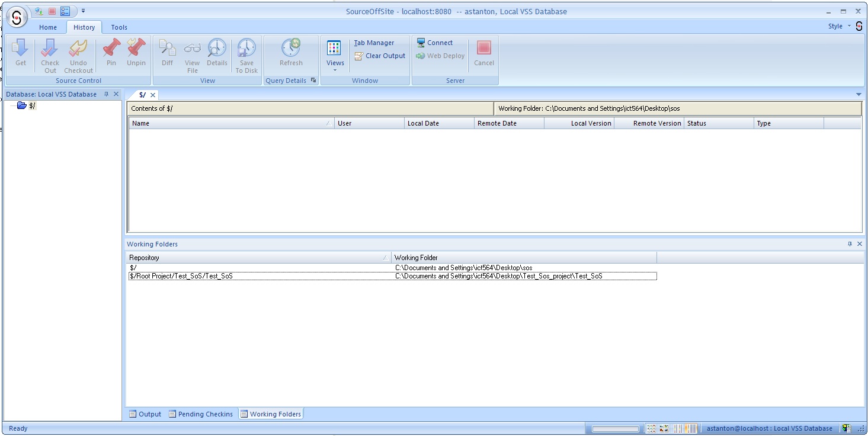
Task: Switch to list view in status bar
Action: pyautogui.click(x=678, y=428)
